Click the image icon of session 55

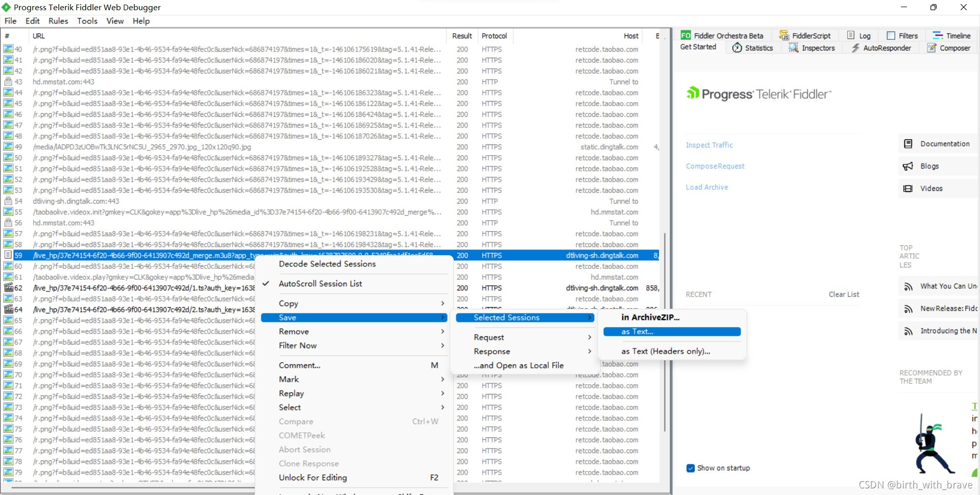(8, 212)
